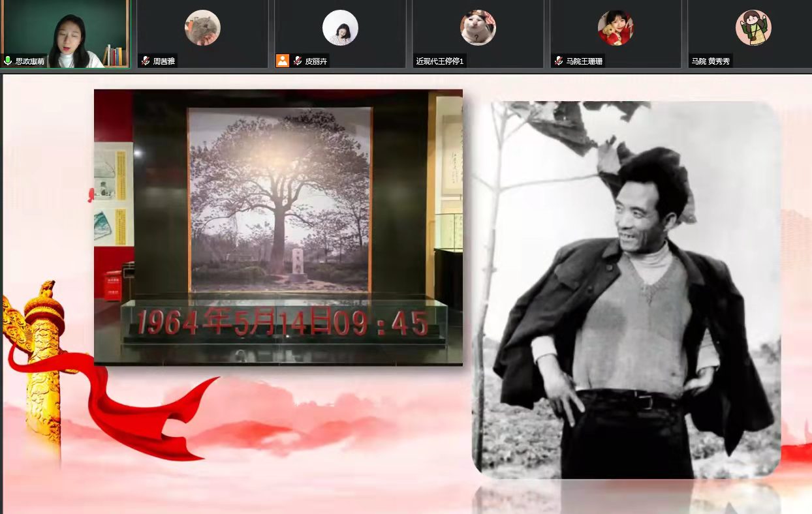Select 马院 黄秀秀's cartoon girl avatar
The width and height of the screenshot is (812, 514).
[x=753, y=28]
